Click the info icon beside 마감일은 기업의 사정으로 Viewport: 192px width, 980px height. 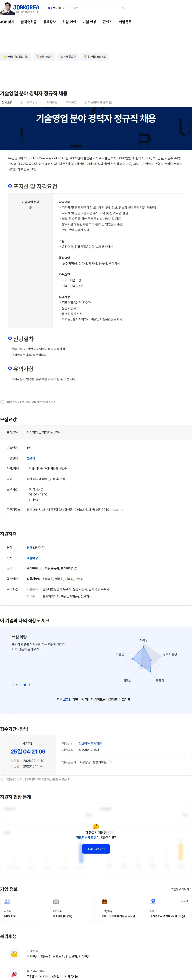click(x=2, y=779)
